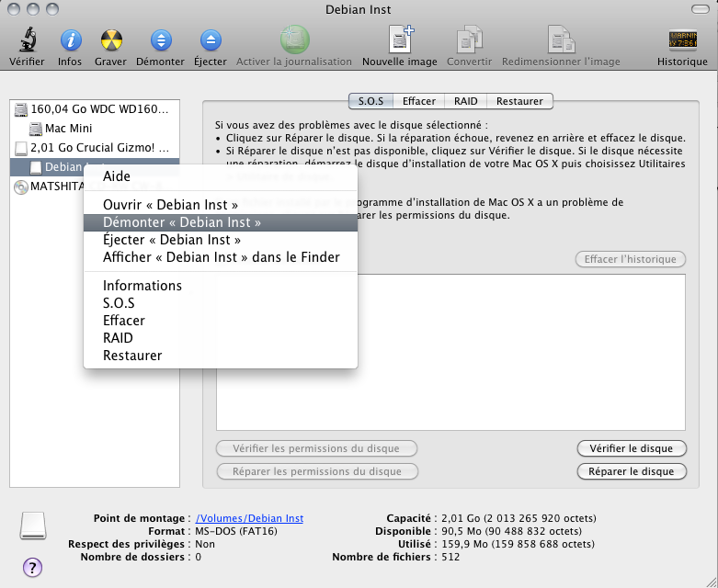Click the Éjecter toolbar icon
The image size is (718, 588).
211,40
